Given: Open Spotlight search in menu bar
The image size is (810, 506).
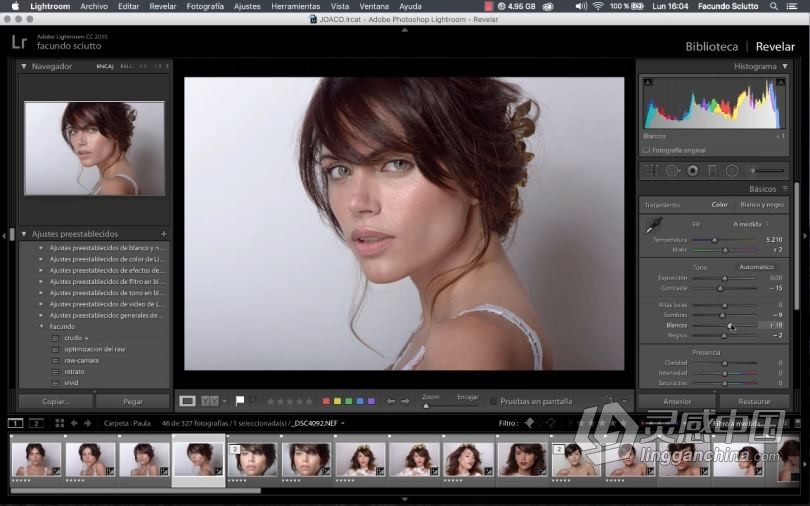Looking at the screenshot, I should pos(774,6).
